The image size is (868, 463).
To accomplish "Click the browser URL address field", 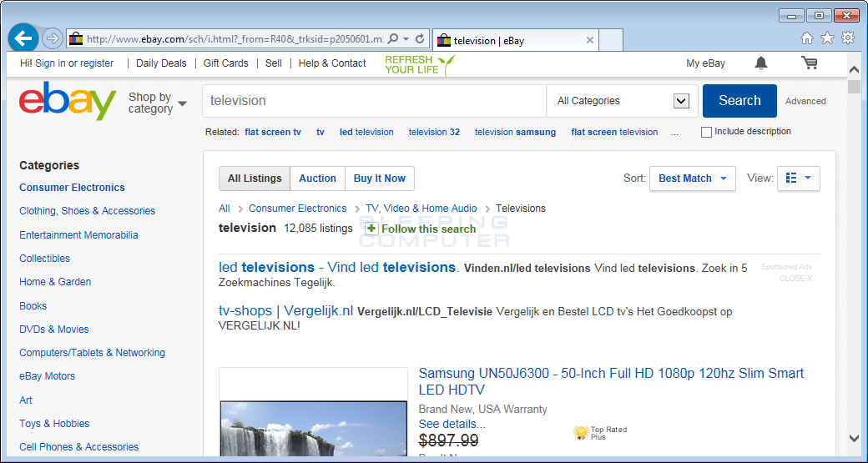I will coord(235,39).
